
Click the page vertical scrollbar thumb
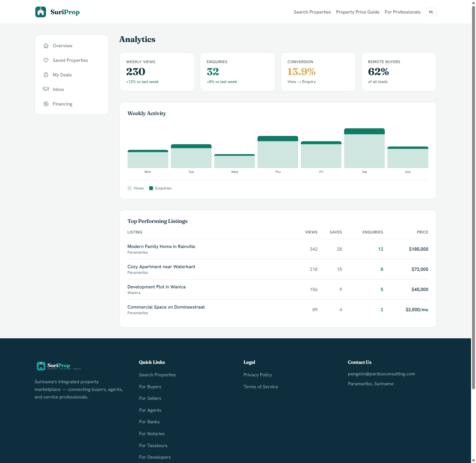[x=473, y=198]
